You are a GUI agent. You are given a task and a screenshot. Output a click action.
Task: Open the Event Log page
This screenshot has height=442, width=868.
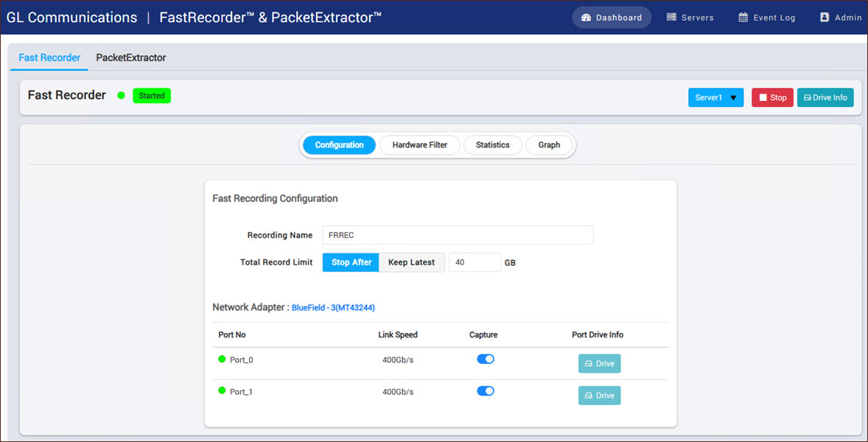tap(767, 18)
